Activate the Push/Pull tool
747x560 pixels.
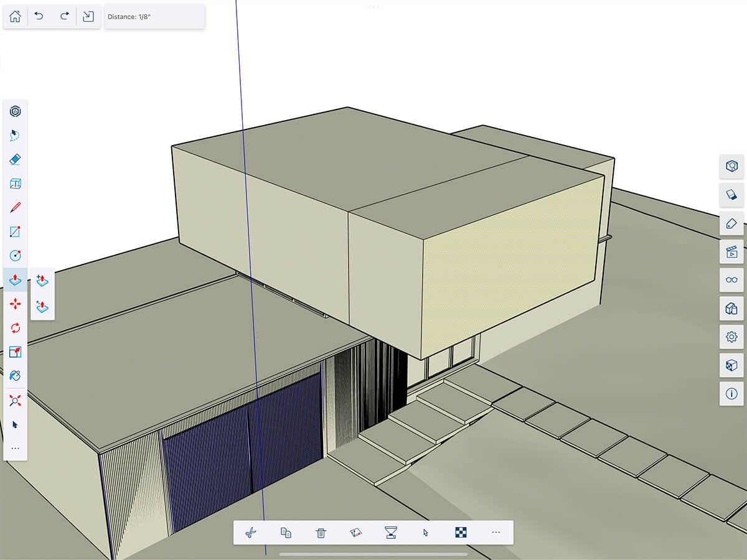coord(15,280)
